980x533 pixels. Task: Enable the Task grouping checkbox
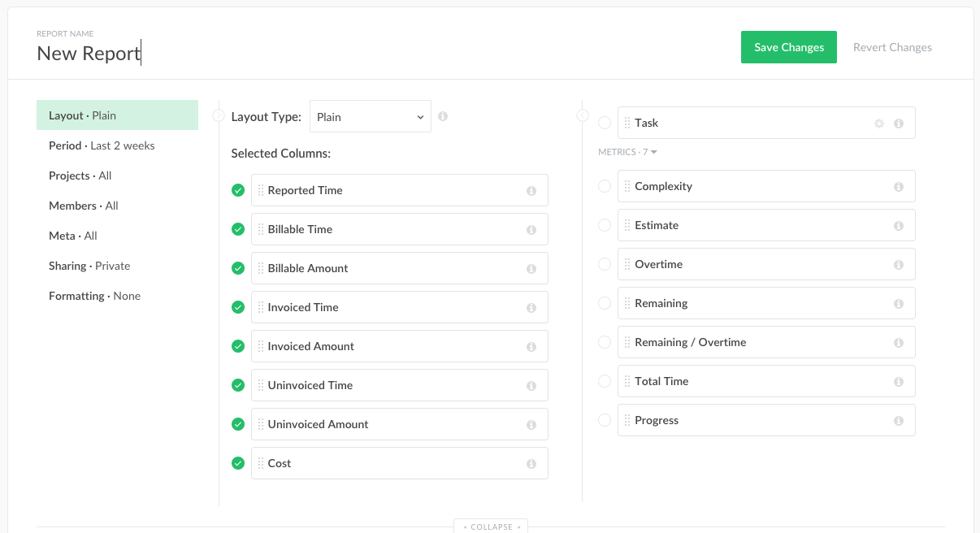(605, 123)
